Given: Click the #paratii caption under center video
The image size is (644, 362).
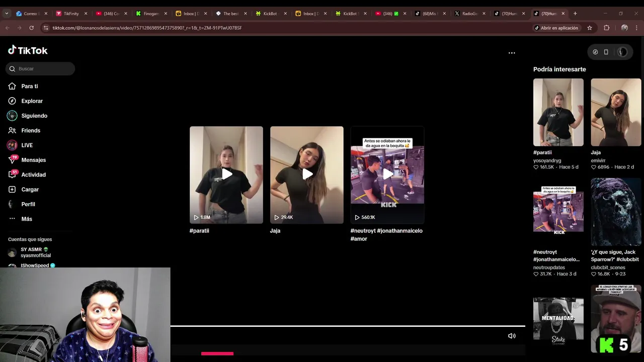Looking at the screenshot, I should click(199, 231).
